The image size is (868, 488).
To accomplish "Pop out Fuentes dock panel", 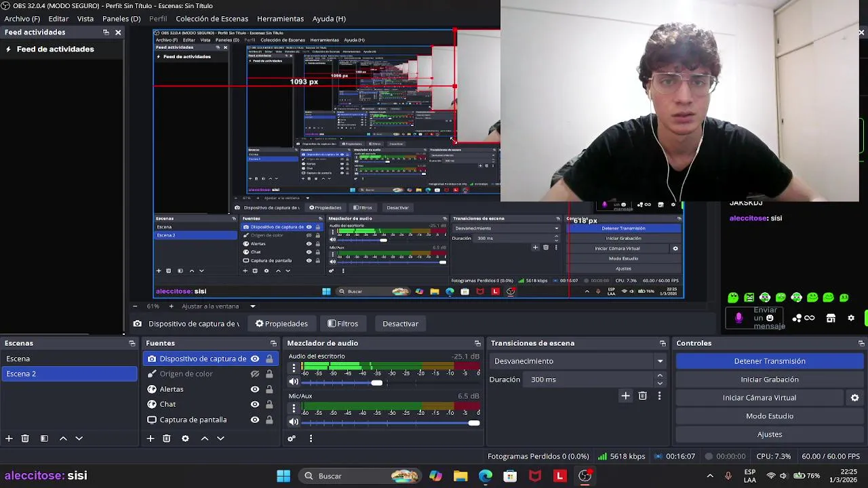I will click(x=273, y=344).
